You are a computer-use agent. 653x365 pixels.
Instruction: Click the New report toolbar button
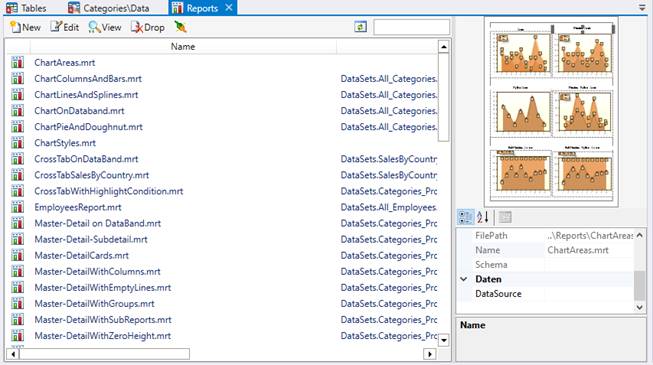(x=25, y=28)
